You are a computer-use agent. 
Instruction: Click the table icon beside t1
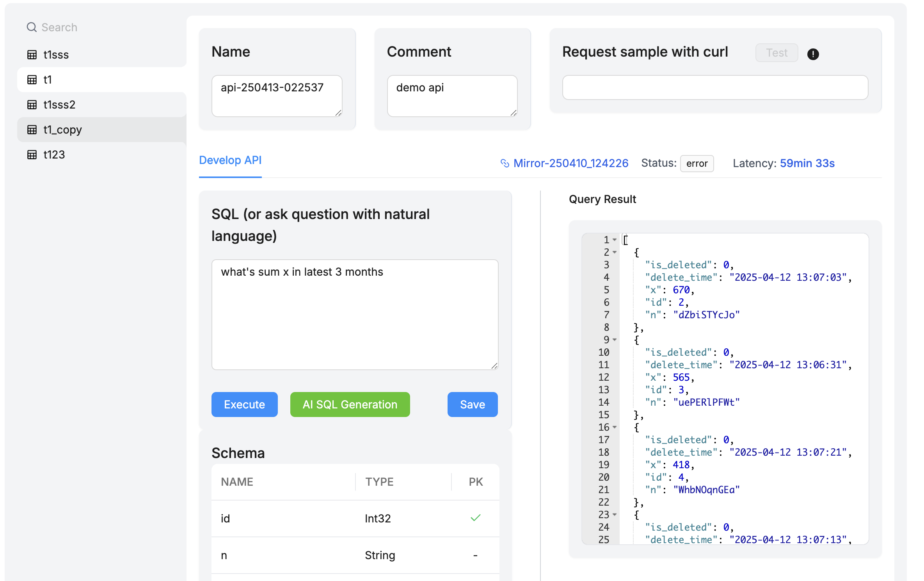pyautogui.click(x=32, y=80)
